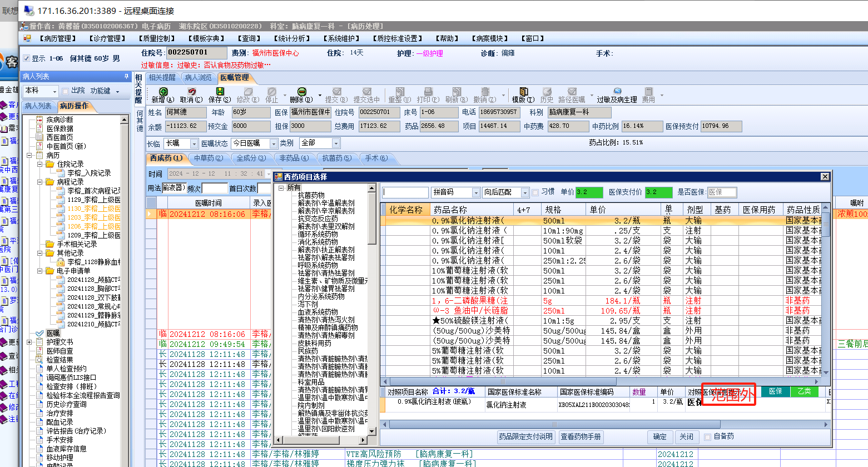Select the ω-3 鱼油中/长链脂 drug row
Image resolution: width=868 pixels, height=467 pixels.
tap(601, 311)
